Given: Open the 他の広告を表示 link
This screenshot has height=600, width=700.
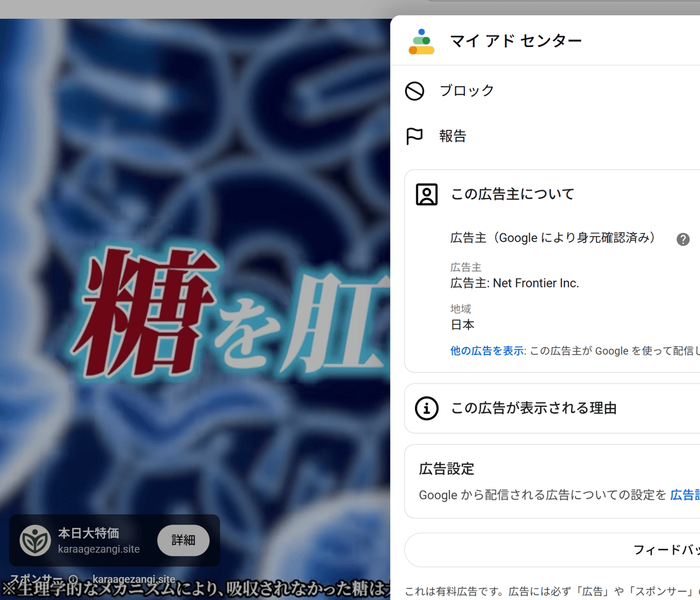Looking at the screenshot, I should pos(487,351).
